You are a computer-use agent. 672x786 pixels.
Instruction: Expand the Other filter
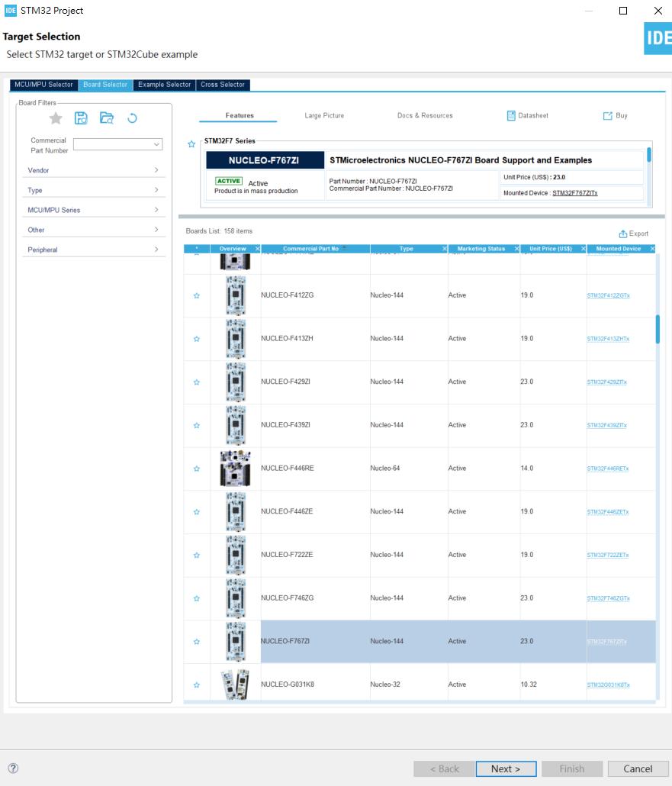93,230
